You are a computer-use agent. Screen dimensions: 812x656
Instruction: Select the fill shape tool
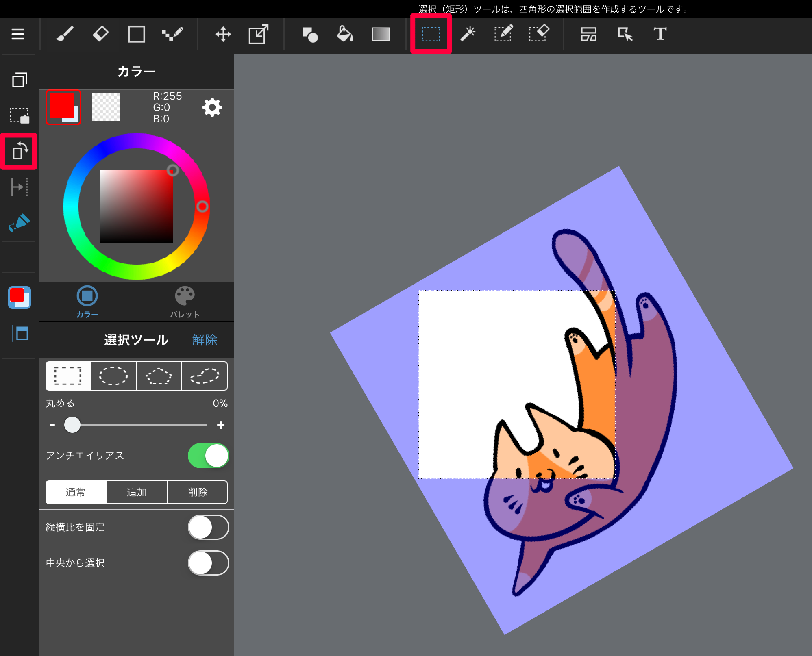pos(310,34)
